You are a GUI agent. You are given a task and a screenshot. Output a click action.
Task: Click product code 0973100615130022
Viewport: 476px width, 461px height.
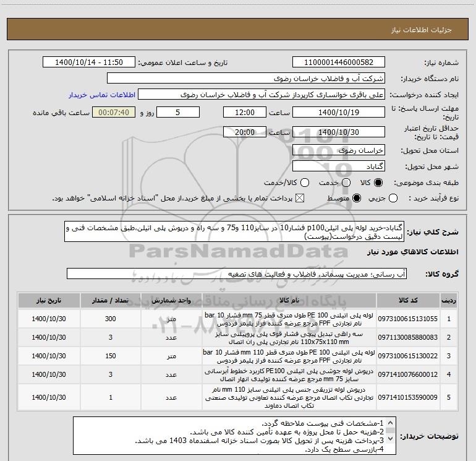point(408,356)
